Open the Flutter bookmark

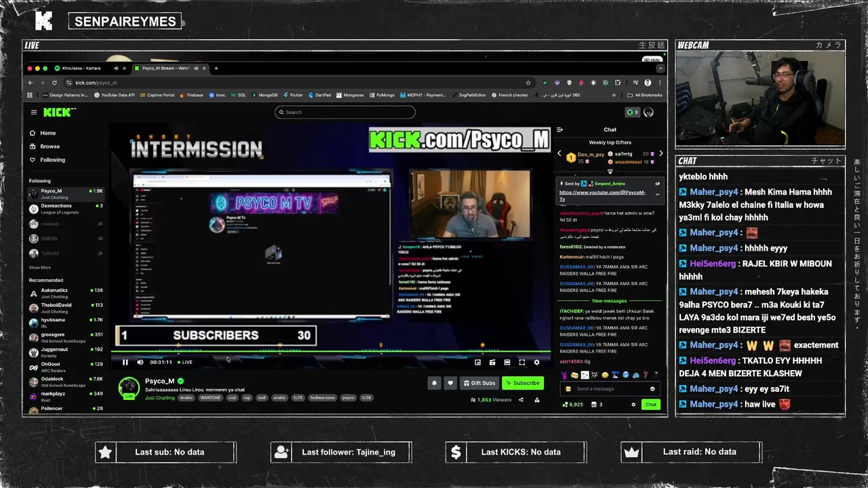tap(293, 95)
